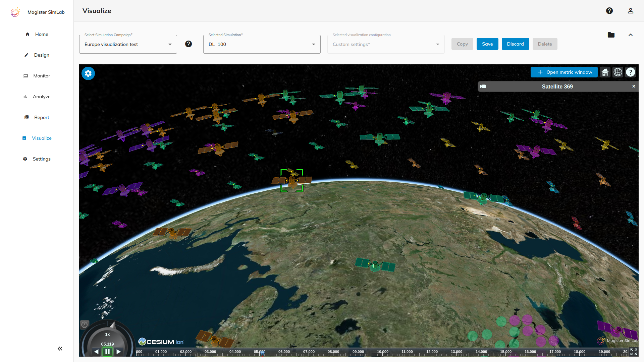Go to Analyze in sidebar
Image resolution: width=644 pixels, height=362 pixels.
[37, 97]
